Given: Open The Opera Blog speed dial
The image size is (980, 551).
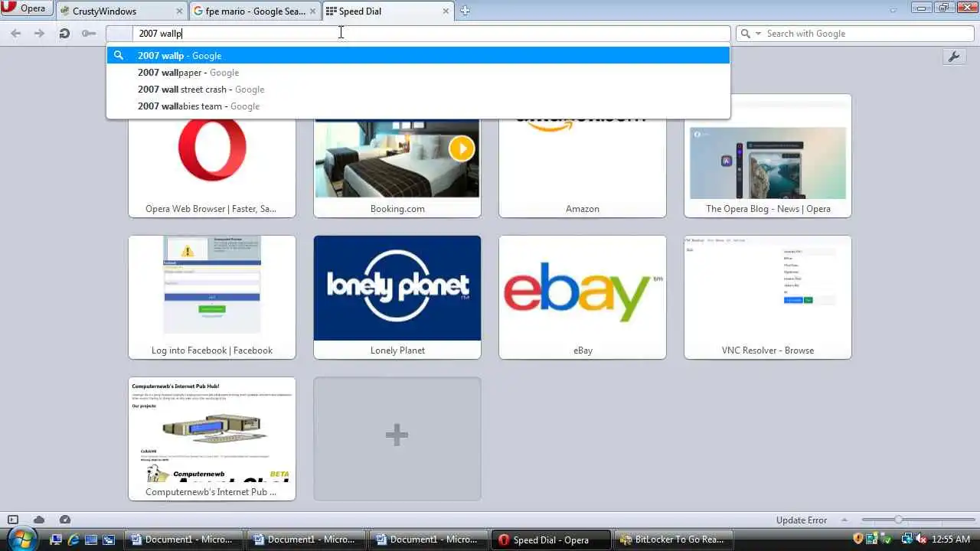Looking at the screenshot, I should 768,155.
